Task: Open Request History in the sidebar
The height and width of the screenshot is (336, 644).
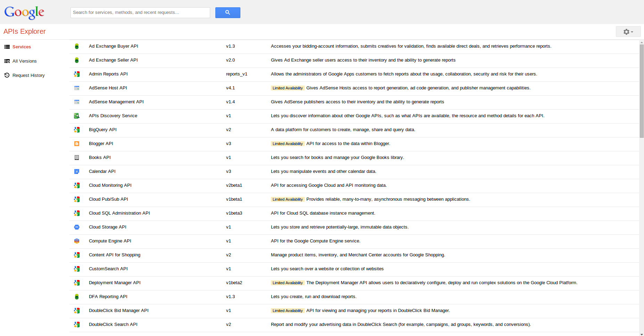Action: (x=28, y=75)
